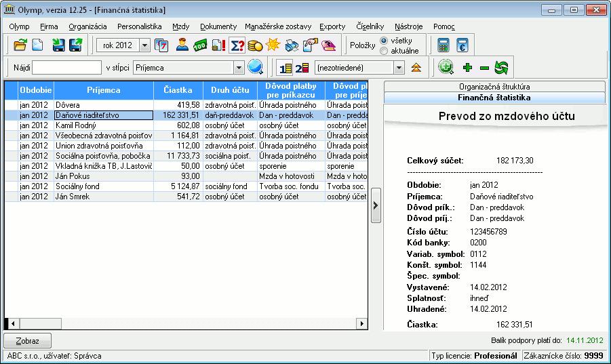611x364 pixels.
Task: Open the Olymp menu
Action: [19, 26]
